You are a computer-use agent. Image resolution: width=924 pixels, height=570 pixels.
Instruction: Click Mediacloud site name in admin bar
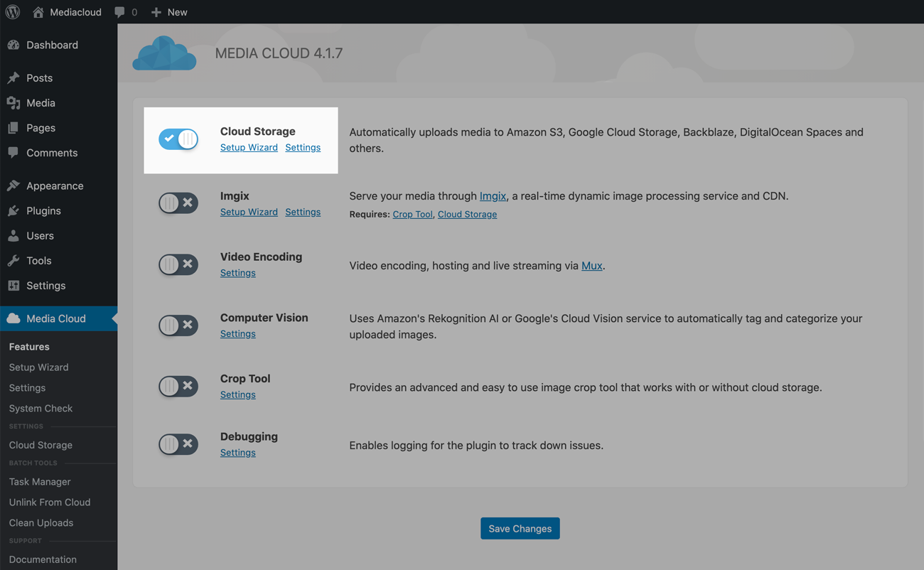pos(75,12)
